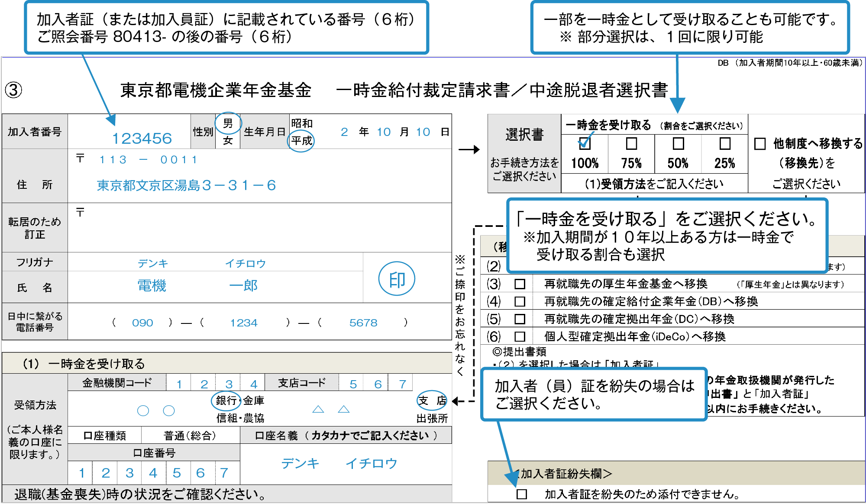This screenshot has width=866, height=504.
Task: Click phone number part 5678
Action: pos(363,323)
